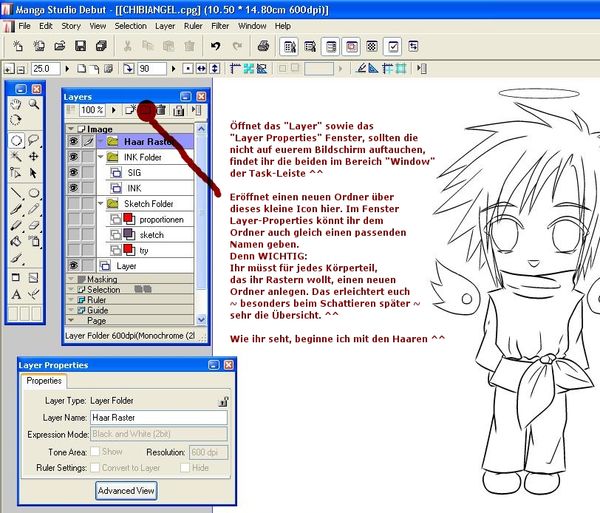Open the Window menu
Screen dimensions: 600x513
coord(252,26)
